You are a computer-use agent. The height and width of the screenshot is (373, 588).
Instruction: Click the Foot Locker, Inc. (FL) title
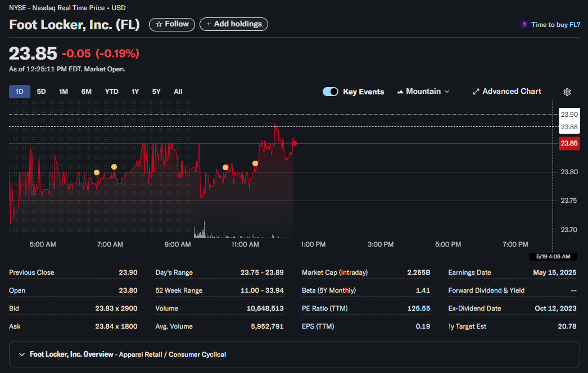[74, 25]
